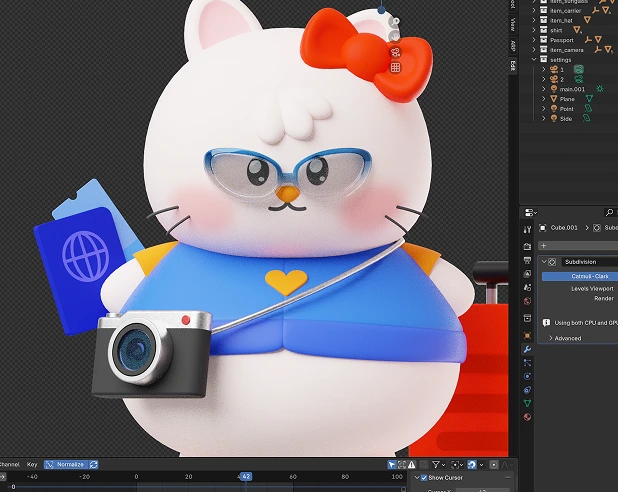Switch to the View sidebar tab
618x492 pixels.
pos(513,24)
